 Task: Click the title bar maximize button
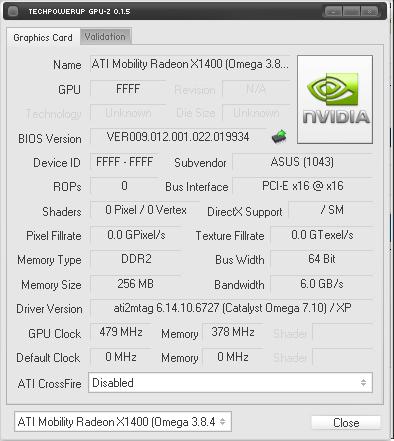click(x=351, y=11)
